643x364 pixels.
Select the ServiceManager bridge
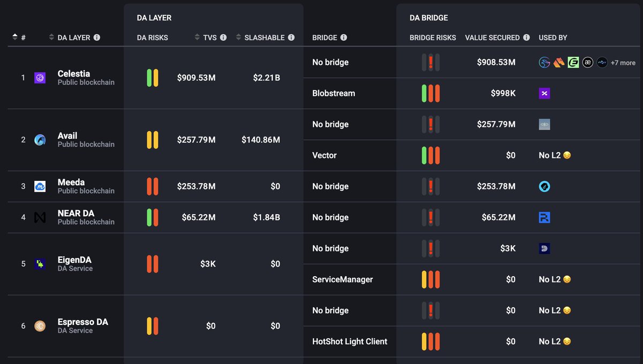pos(342,279)
